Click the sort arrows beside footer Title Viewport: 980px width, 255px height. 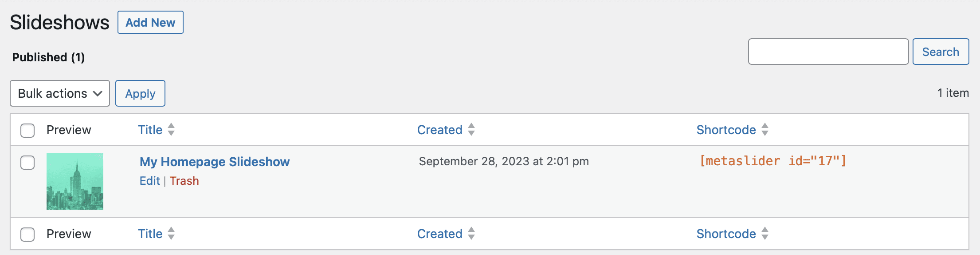pyautogui.click(x=171, y=234)
